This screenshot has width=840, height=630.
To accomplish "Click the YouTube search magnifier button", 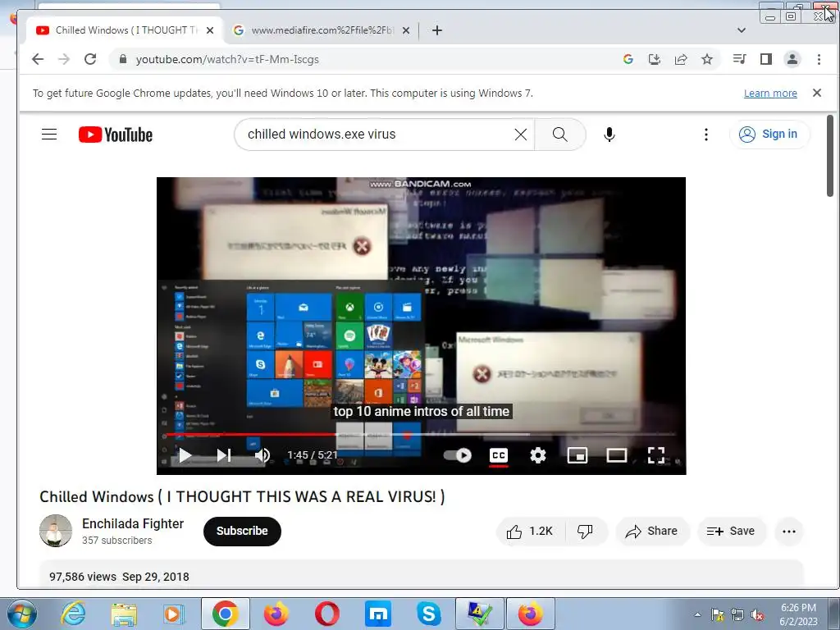I will coord(559,135).
